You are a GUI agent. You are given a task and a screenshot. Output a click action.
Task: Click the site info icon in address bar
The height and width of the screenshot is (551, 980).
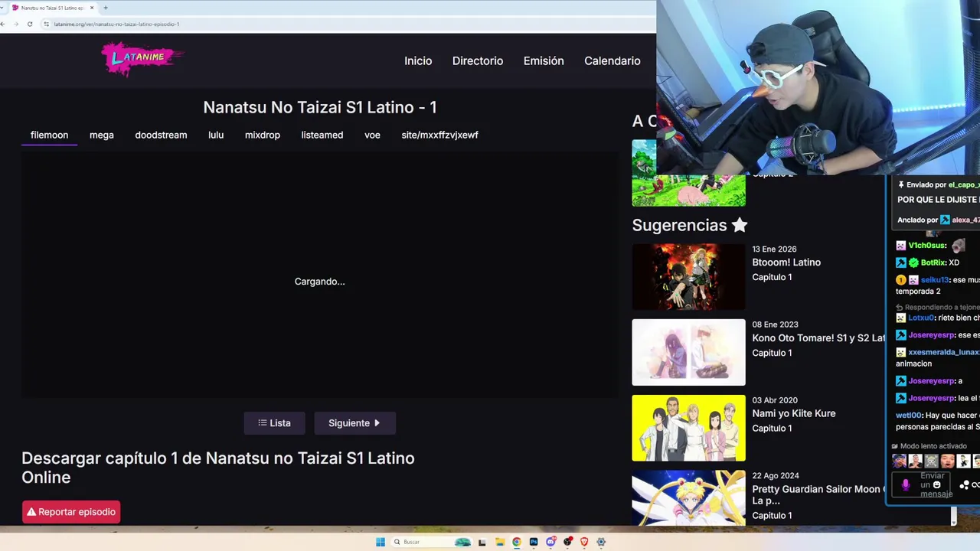(x=47, y=24)
